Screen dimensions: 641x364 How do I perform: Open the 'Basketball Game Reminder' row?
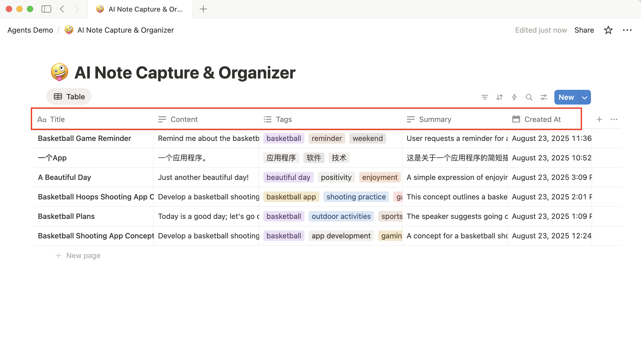[x=85, y=138]
